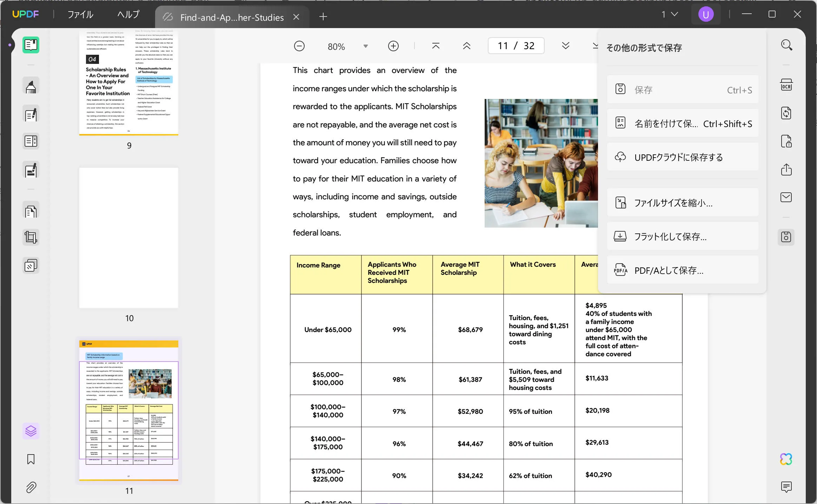
Task: Open the page 9 thumbnail
Action: tap(129, 82)
